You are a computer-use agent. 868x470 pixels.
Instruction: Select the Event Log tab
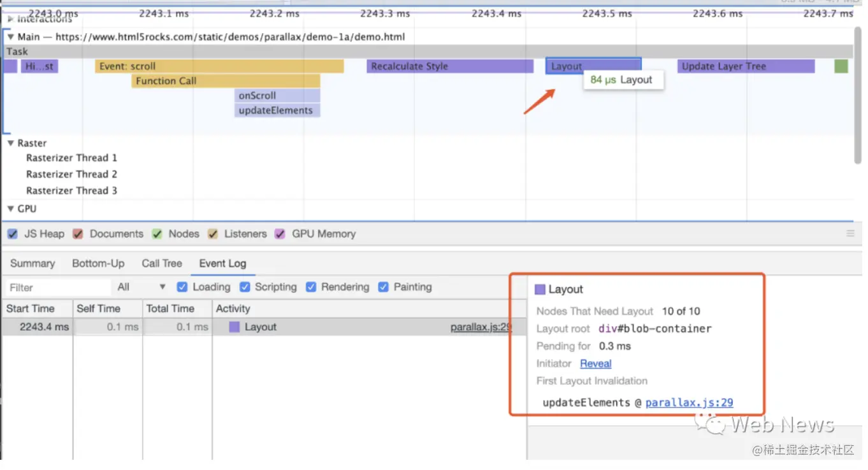[x=222, y=264]
